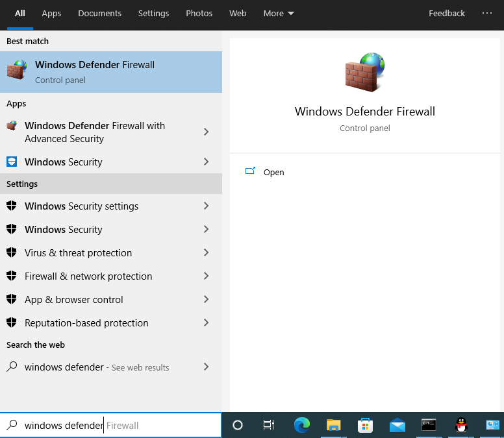The height and width of the screenshot is (438, 504).
Task: Click the Feedback button
Action: pyautogui.click(x=447, y=13)
